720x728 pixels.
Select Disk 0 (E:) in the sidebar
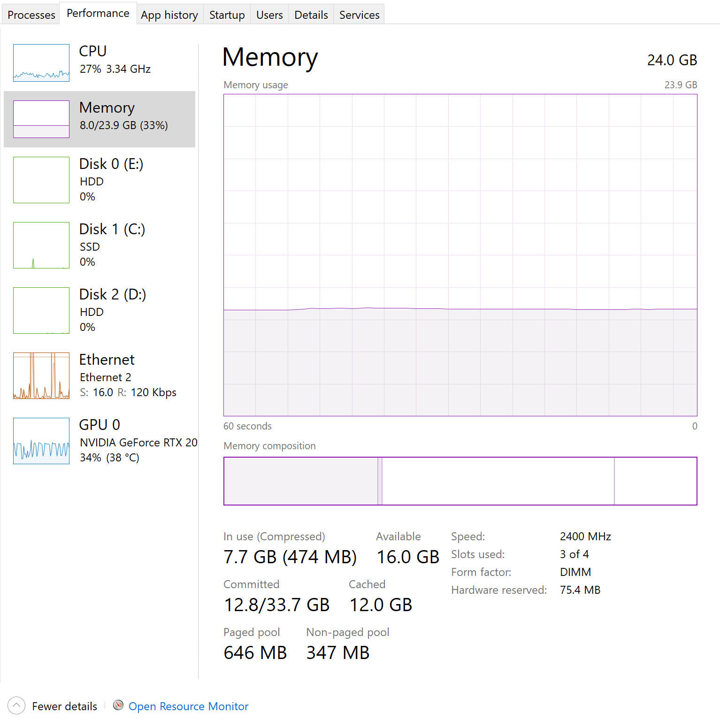pyautogui.click(x=100, y=180)
